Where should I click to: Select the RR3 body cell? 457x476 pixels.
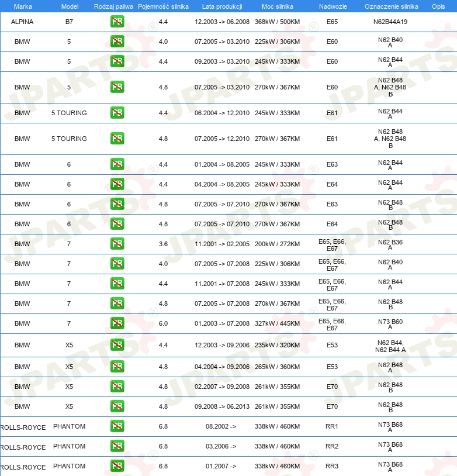(332, 466)
